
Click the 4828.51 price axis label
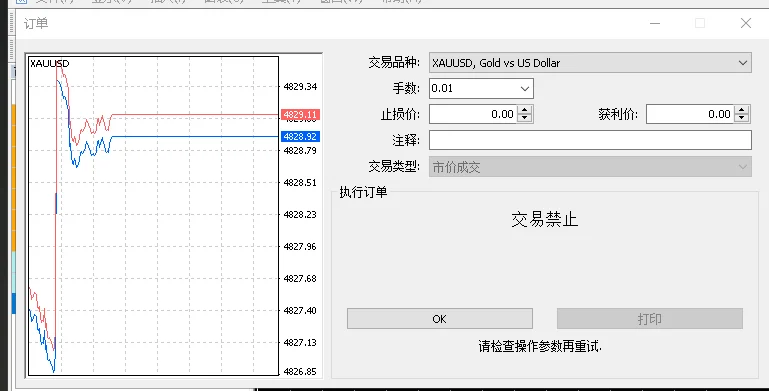tap(300, 182)
